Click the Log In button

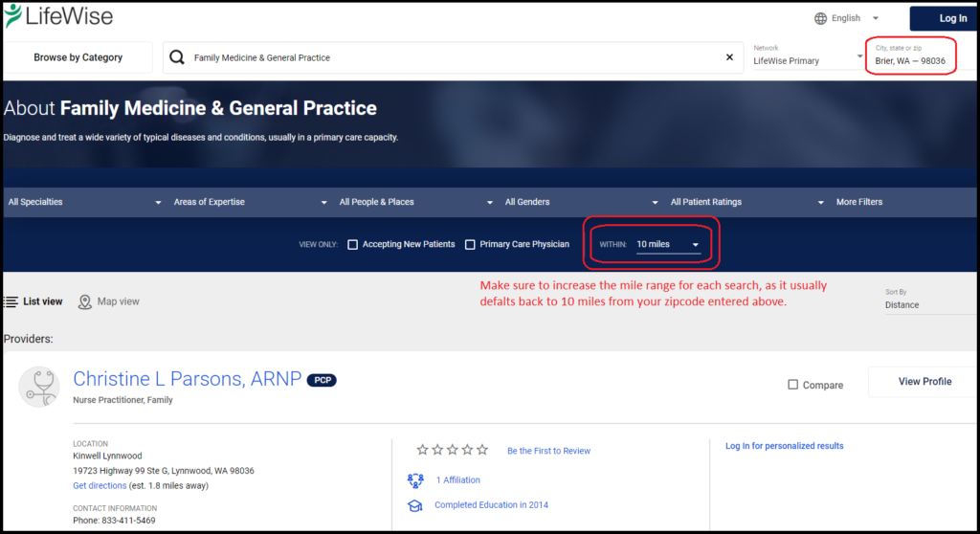[945, 19]
